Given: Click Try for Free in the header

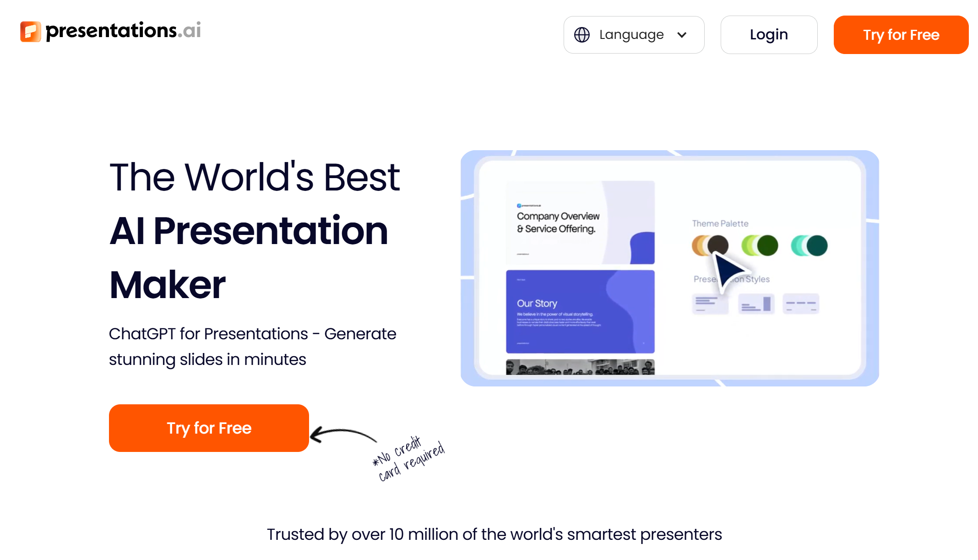Looking at the screenshot, I should 901,34.
